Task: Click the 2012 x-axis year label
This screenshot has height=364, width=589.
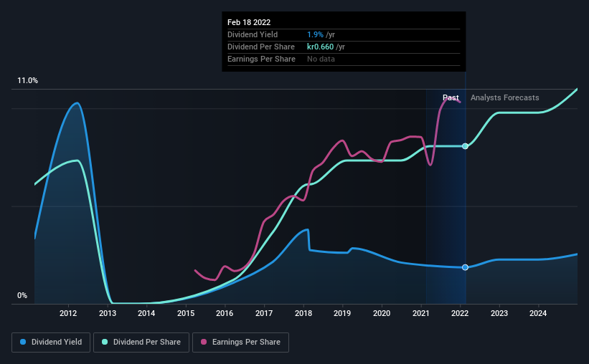Action: [68, 313]
